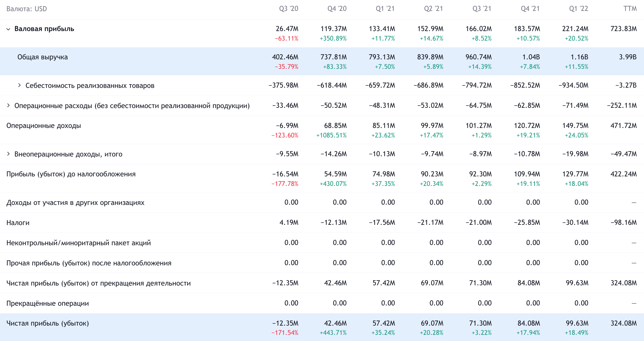
Task: Click taxes TTM value −98.16M
Action: 624,223
